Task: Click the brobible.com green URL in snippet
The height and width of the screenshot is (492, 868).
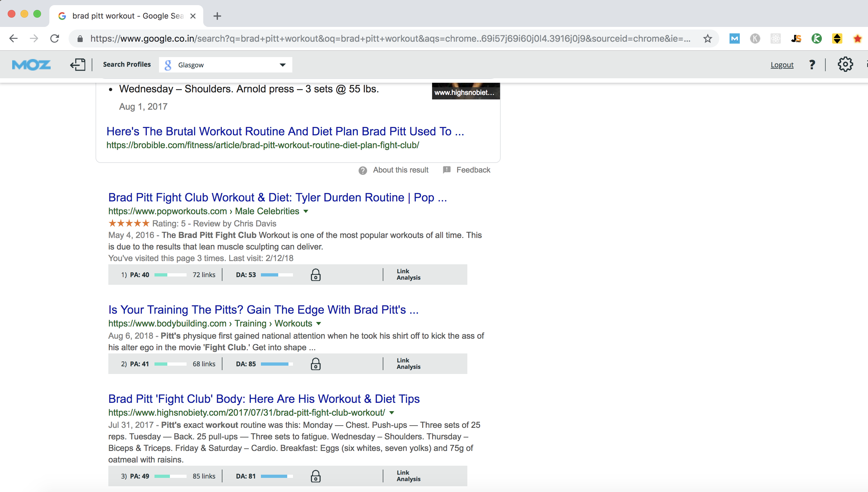Action: tap(263, 145)
